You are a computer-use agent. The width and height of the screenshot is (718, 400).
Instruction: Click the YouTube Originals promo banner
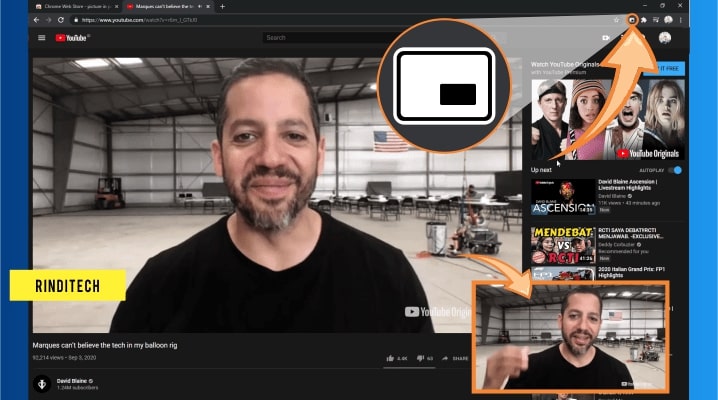(x=608, y=119)
